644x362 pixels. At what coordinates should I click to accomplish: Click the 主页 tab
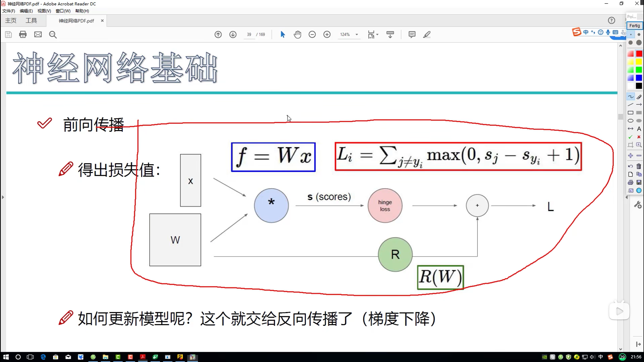[x=11, y=20]
